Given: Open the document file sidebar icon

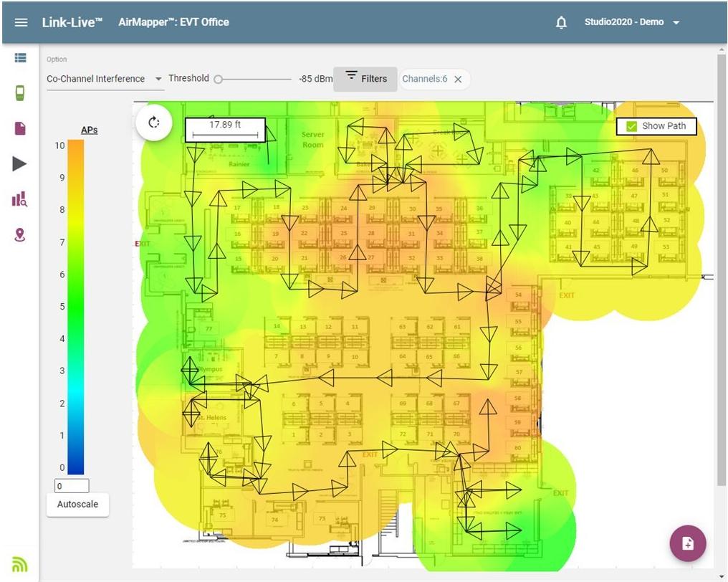Looking at the screenshot, I should click(x=20, y=128).
